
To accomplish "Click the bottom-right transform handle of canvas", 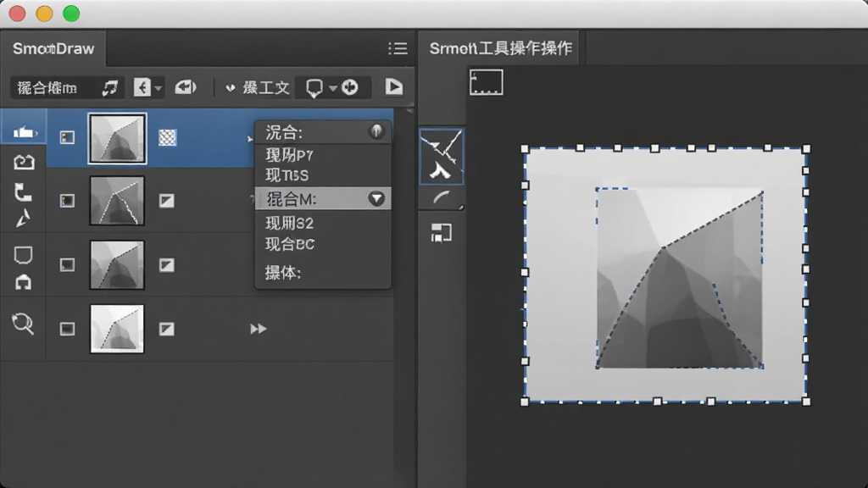I will (806, 402).
